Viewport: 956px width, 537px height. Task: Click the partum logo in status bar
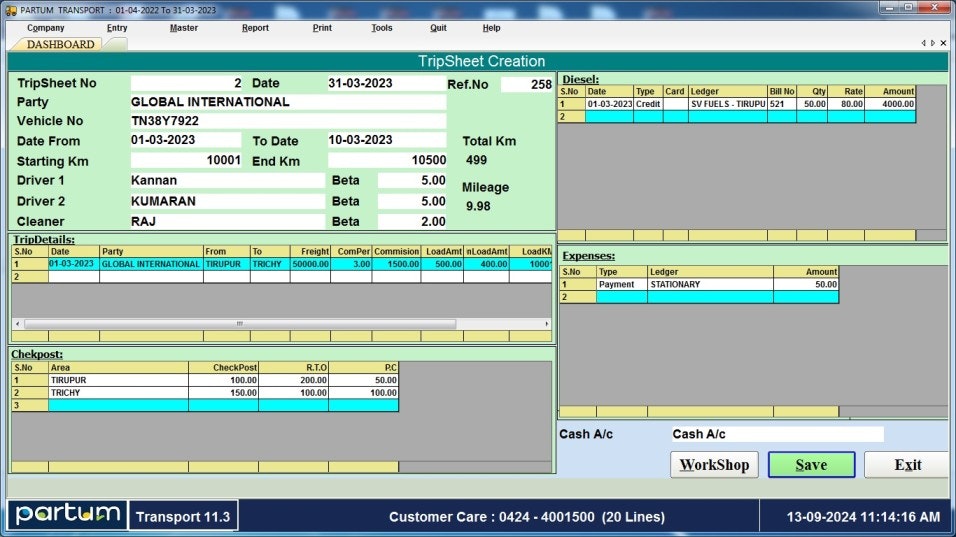coord(67,515)
